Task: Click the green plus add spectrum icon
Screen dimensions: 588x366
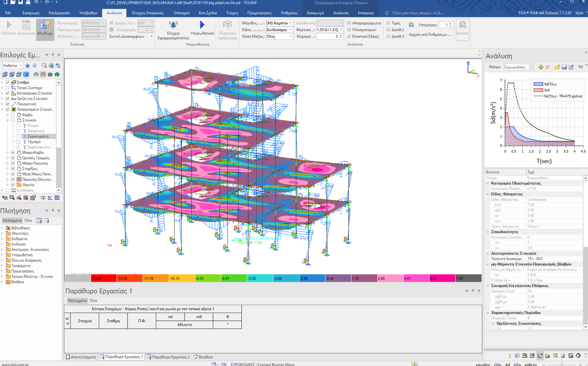Action: click(541, 67)
